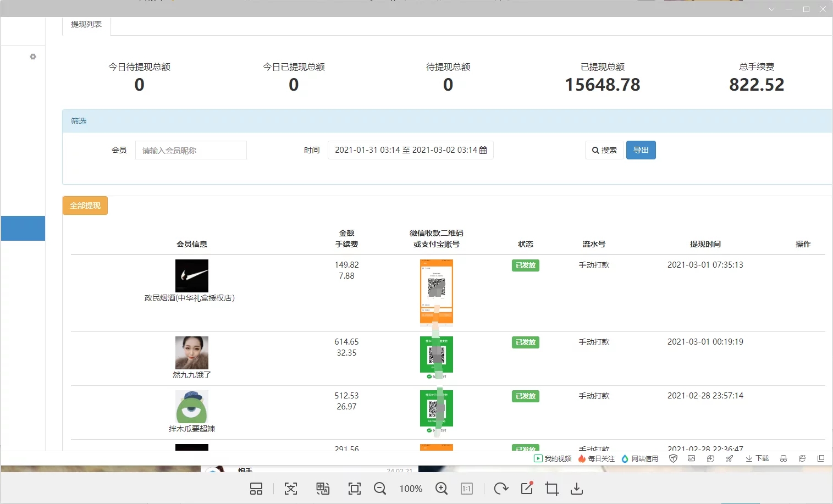This screenshot has height=504, width=833.
Task: Open 我的视频 in the status bar
Action: coord(553,458)
